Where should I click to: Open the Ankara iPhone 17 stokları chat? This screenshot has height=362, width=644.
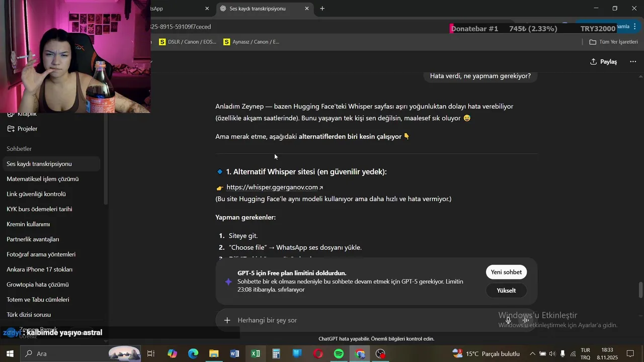click(50, 269)
